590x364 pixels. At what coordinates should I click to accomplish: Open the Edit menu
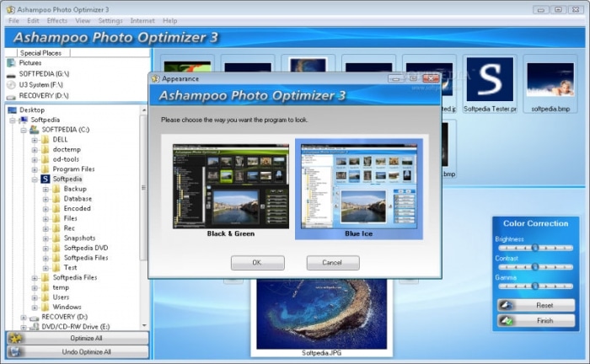click(33, 21)
